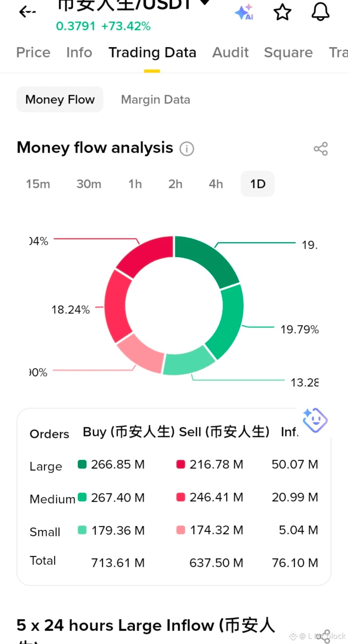The width and height of the screenshot is (348, 644).
Task: Select Total buy value 713.61 M
Action: tap(118, 563)
